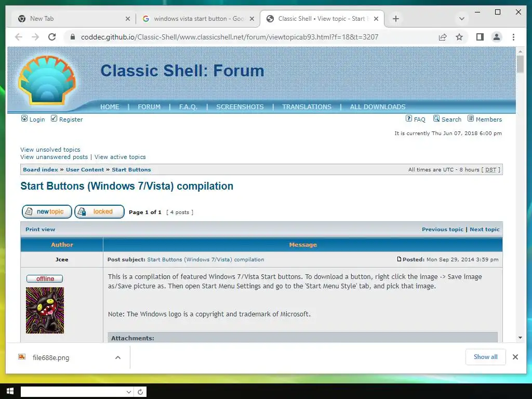Screen dimensions: 532x399
Task: Go to User Content breadcrumb
Action: coord(85,170)
